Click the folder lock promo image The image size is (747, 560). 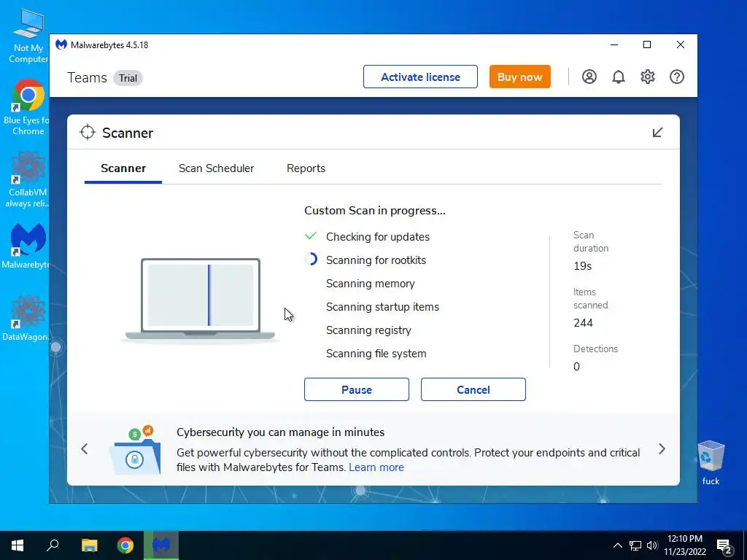[135, 450]
